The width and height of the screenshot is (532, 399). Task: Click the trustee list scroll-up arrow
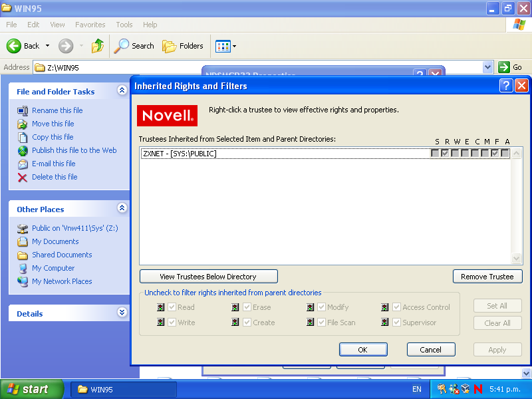[x=517, y=154]
